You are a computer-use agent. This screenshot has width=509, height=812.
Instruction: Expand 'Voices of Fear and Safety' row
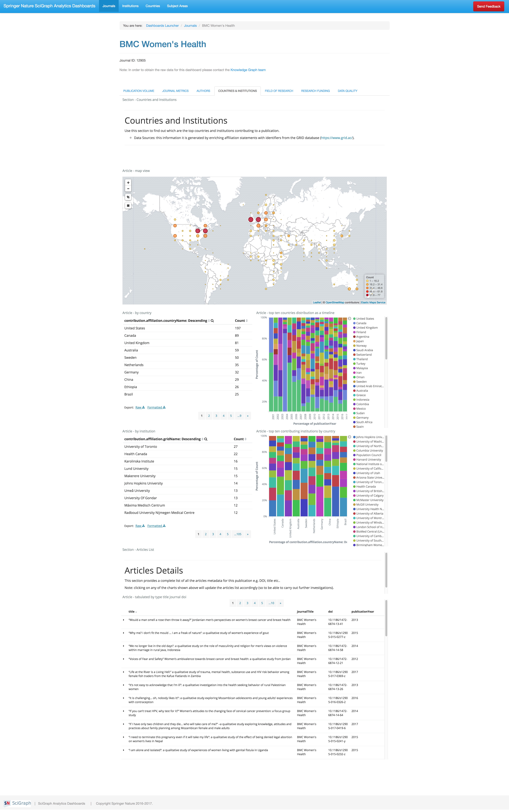(124, 659)
